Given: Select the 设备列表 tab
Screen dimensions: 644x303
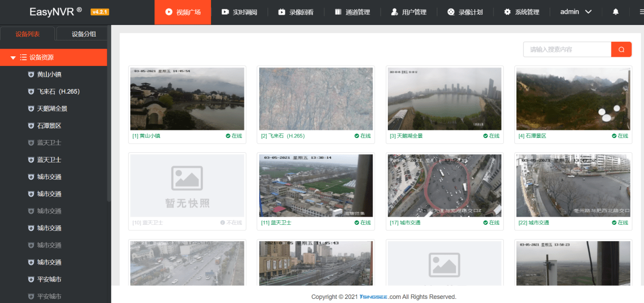Looking at the screenshot, I should pyautogui.click(x=27, y=34).
